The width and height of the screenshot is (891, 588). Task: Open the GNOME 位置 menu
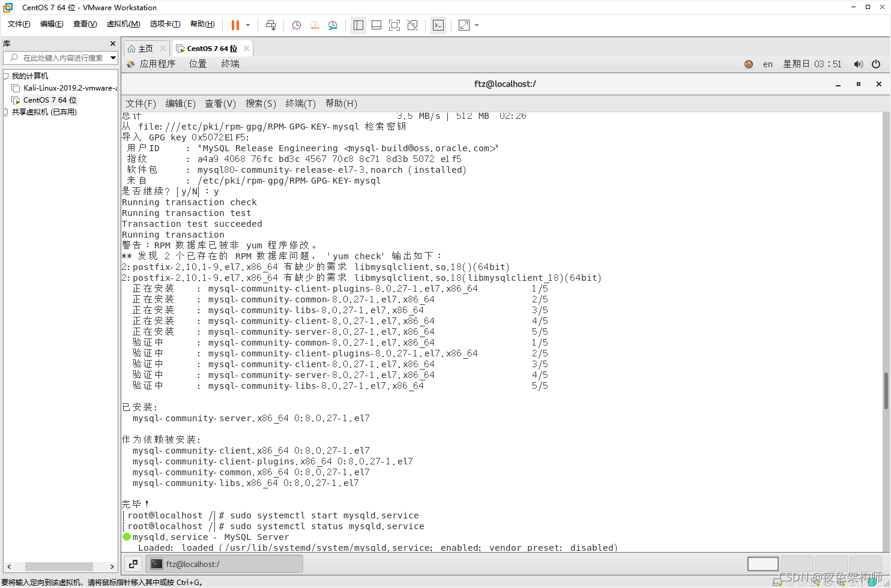(x=198, y=64)
